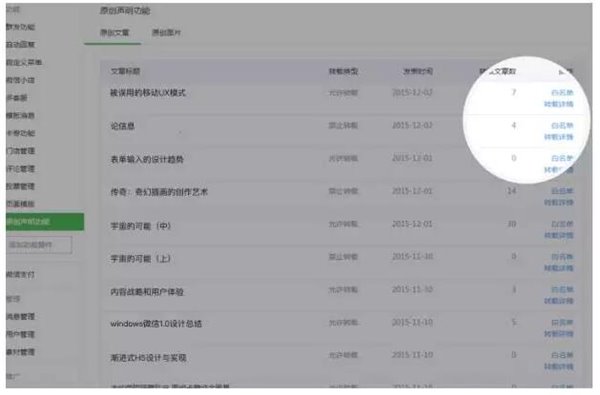Click article title 宇宙的可能（中）
This screenshot has height=395, width=600.
[x=140, y=226]
